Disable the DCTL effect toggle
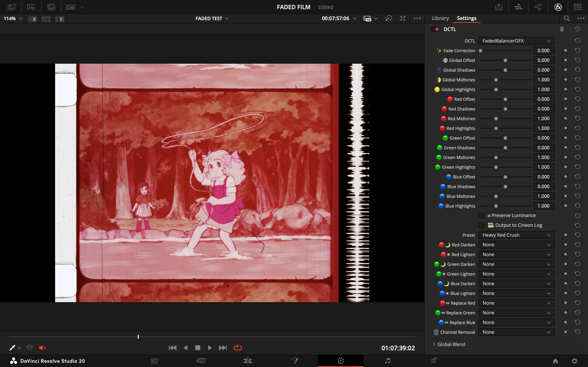This screenshot has height=367, width=588. point(435,29)
